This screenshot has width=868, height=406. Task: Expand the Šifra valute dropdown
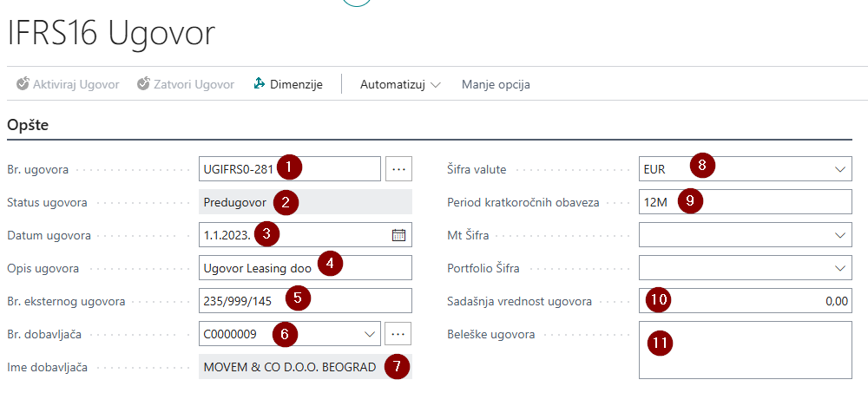click(x=840, y=169)
